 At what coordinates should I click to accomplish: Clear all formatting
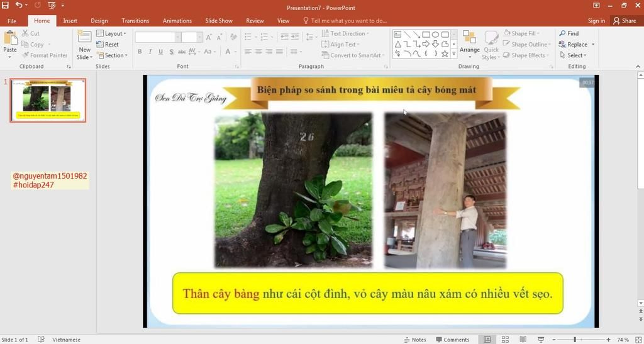[x=234, y=37]
